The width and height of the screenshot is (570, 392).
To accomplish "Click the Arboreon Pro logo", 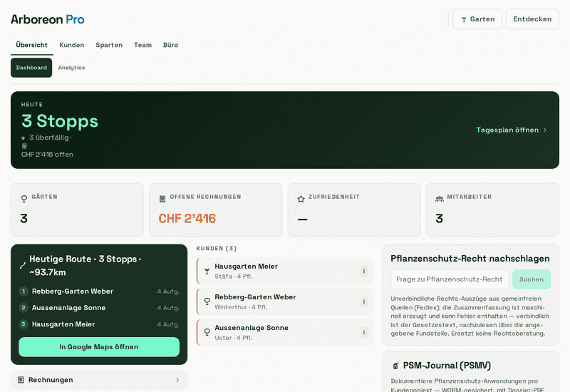I will [48, 19].
